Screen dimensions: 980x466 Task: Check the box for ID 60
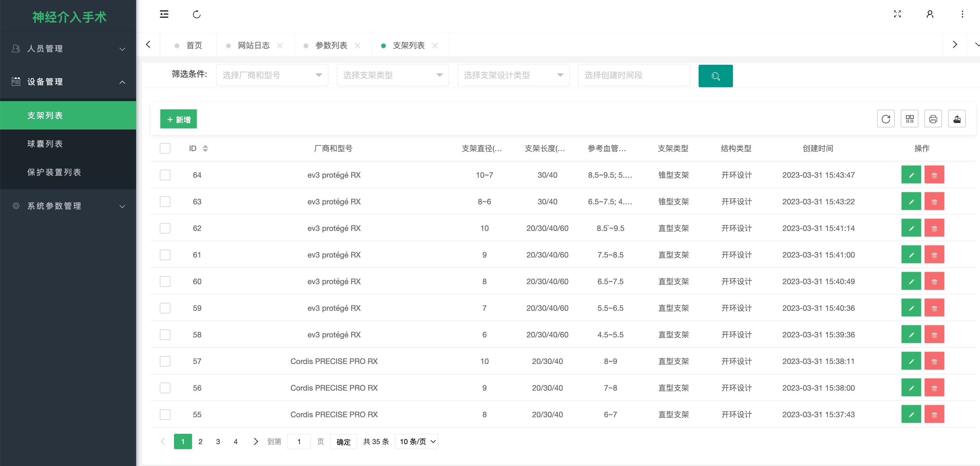(165, 281)
